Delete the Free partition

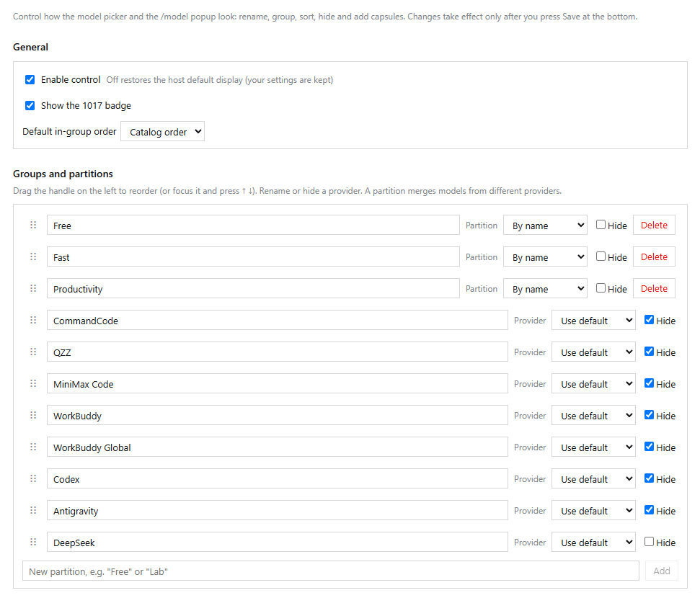(654, 225)
